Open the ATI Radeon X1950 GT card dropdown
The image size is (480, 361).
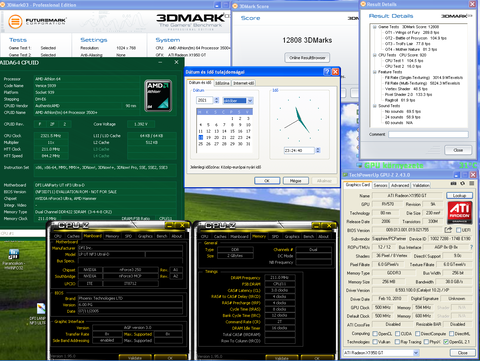[416, 353]
